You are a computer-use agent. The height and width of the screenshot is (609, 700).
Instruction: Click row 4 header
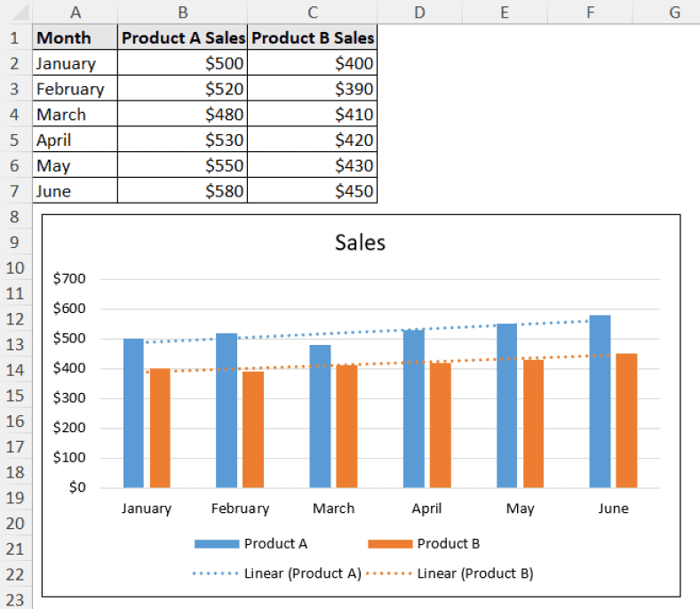click(x=14, y=115)
